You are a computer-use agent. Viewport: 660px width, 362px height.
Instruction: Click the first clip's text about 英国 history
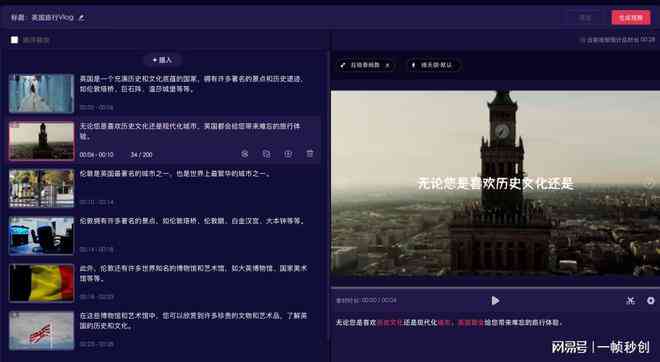pos(192,84)
